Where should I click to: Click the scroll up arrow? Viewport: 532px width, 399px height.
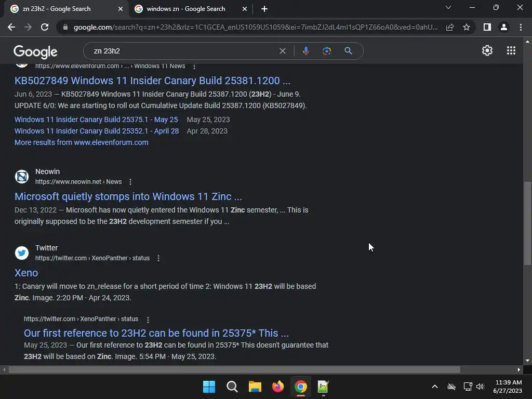click(527, 42)
